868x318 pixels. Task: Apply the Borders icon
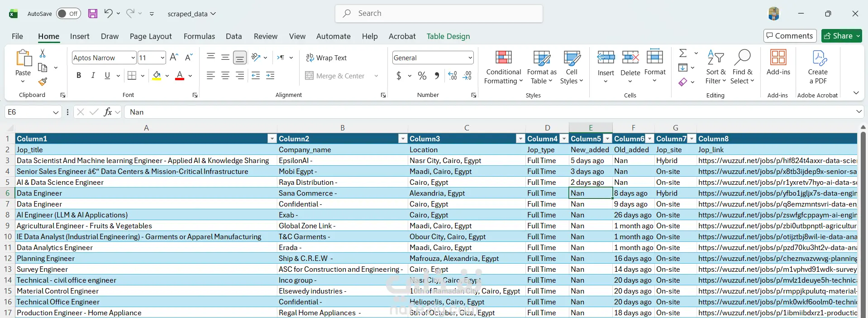tap(132, 76)
